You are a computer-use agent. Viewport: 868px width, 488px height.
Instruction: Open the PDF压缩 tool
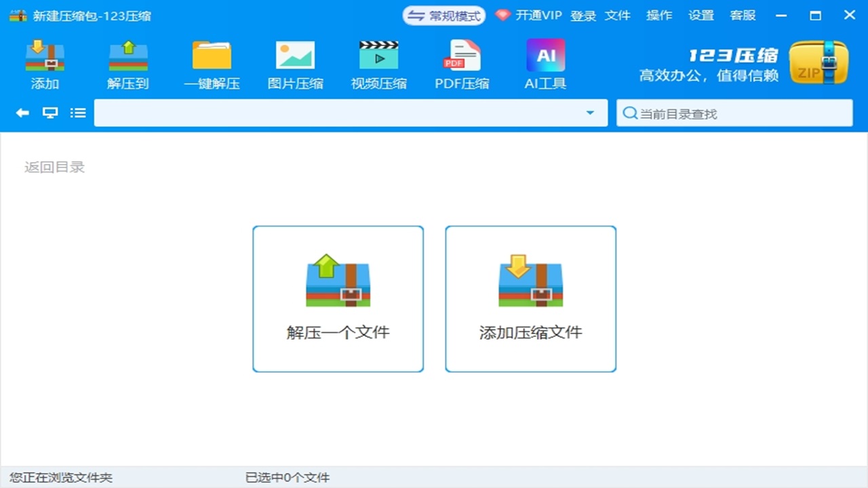[461, 64]
